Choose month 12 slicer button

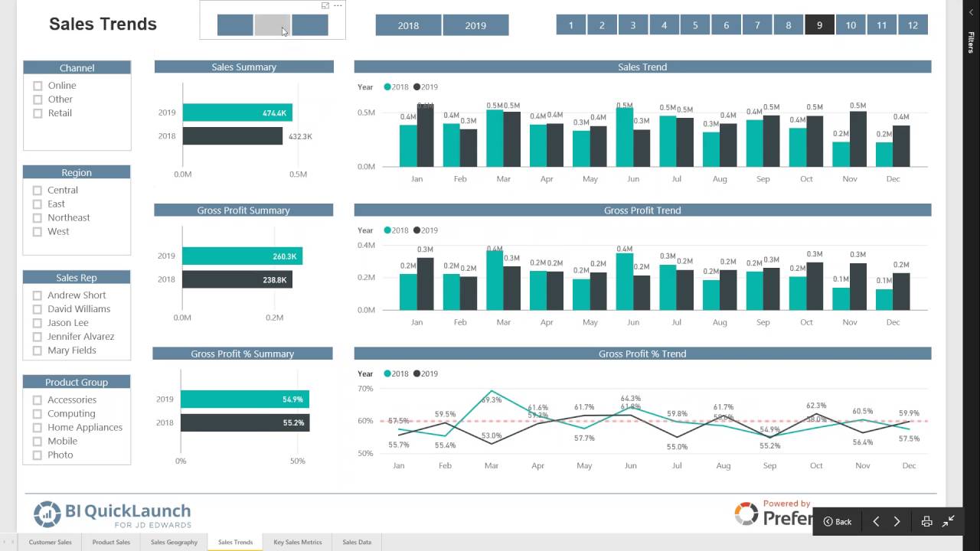(913, 25)
